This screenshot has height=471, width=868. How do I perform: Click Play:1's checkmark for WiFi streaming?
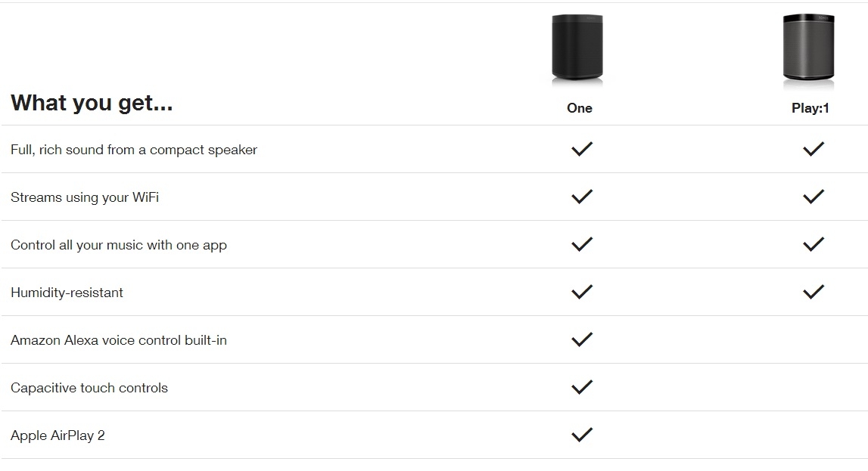click(814, 197)
